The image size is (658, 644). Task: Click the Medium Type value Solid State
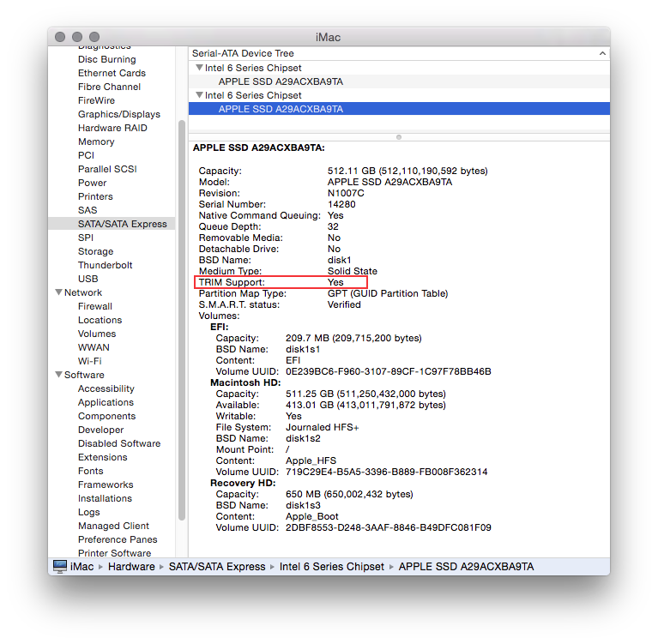click(x=353, y=271)
